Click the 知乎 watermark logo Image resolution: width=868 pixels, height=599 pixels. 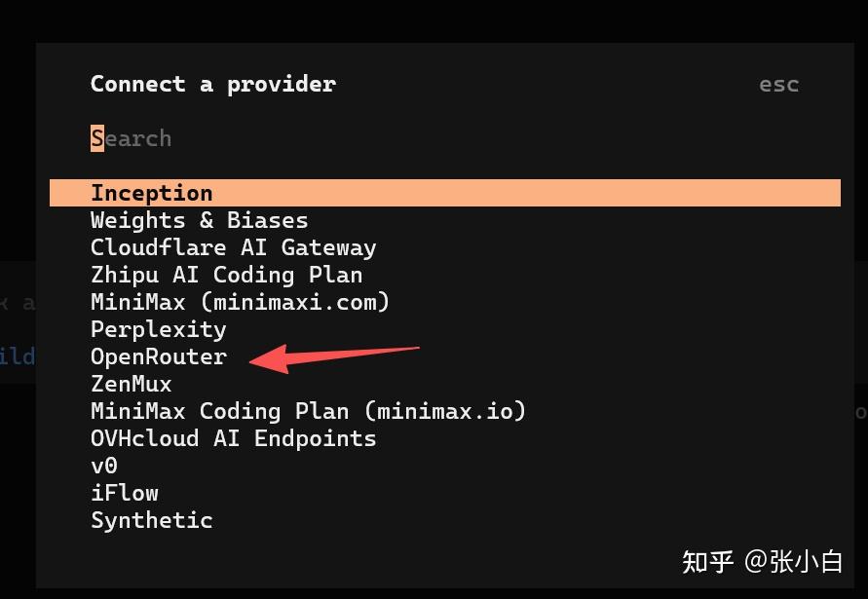[707, 562]
